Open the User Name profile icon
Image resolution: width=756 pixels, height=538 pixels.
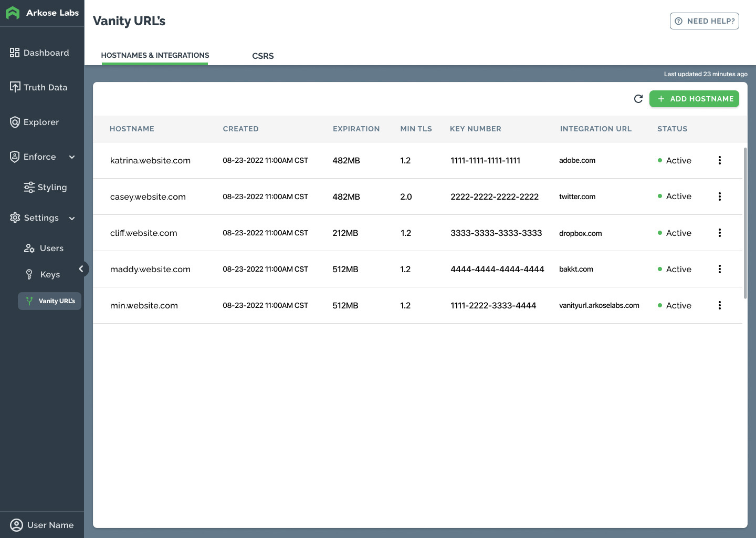[16, 525]
